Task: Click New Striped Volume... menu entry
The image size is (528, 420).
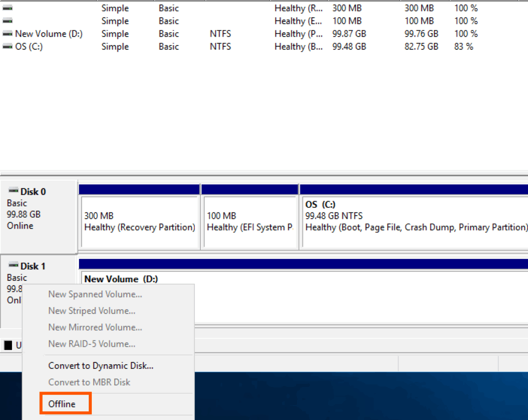Action: [x=92, y=311]
